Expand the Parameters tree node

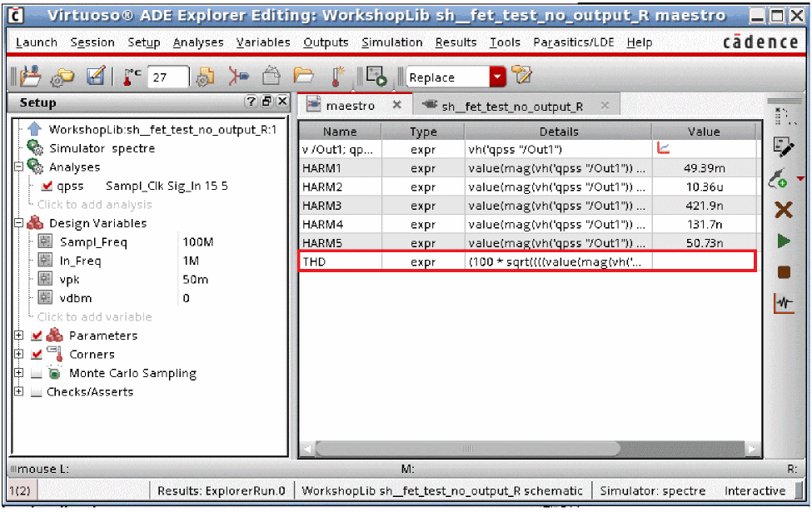18,336
